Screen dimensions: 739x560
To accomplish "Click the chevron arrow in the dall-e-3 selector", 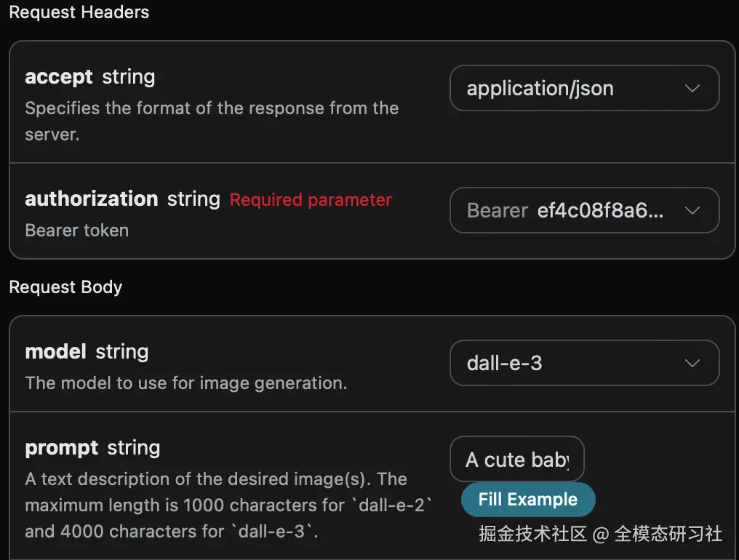I will coord(692,363).
